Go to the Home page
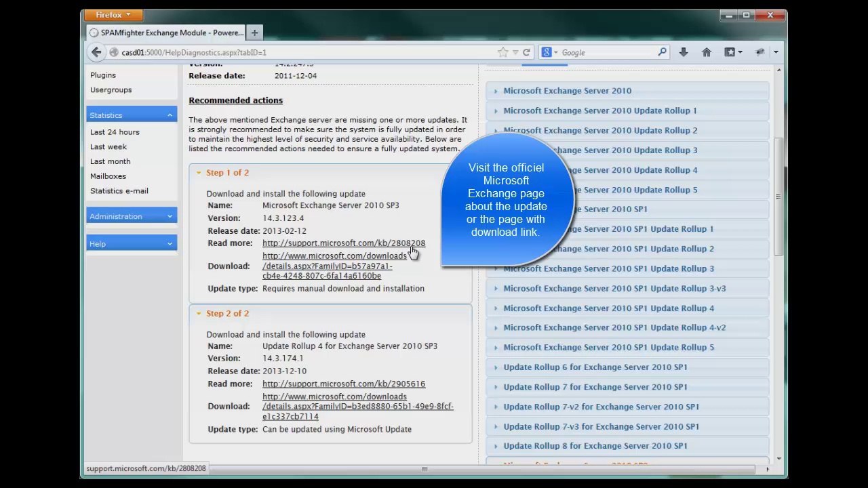This screenshot has width=868, height=488. click(x=706, y=52)
